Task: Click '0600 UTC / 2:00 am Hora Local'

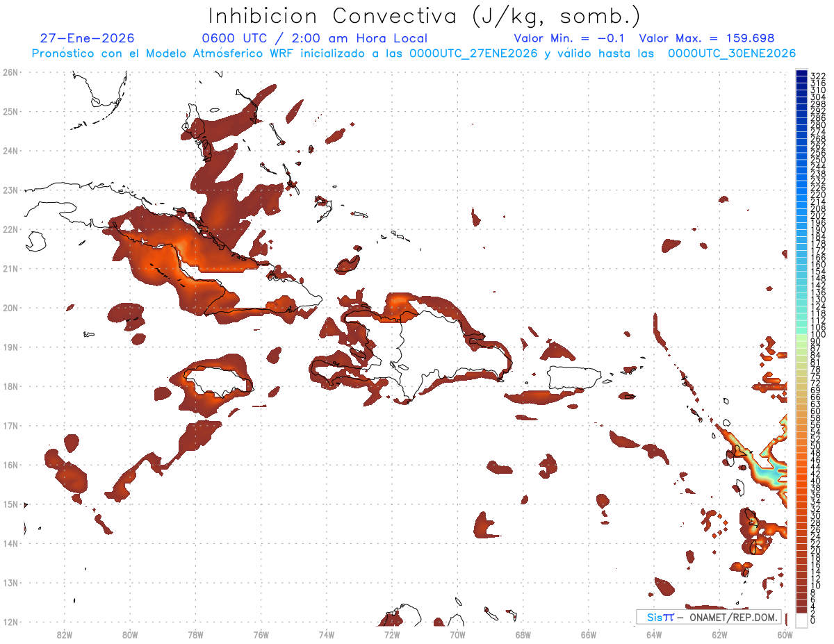Action: 315,38
